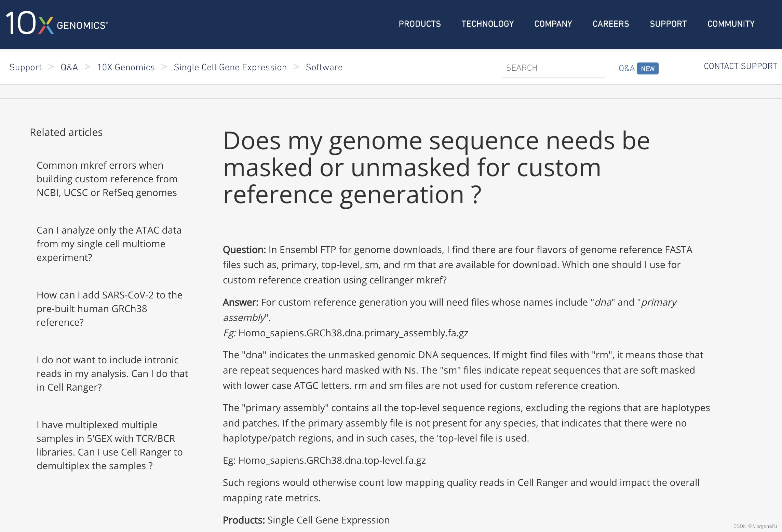Open the PRODUCTS menu
This screenshot has height=532, width=782.
point(419,24)
